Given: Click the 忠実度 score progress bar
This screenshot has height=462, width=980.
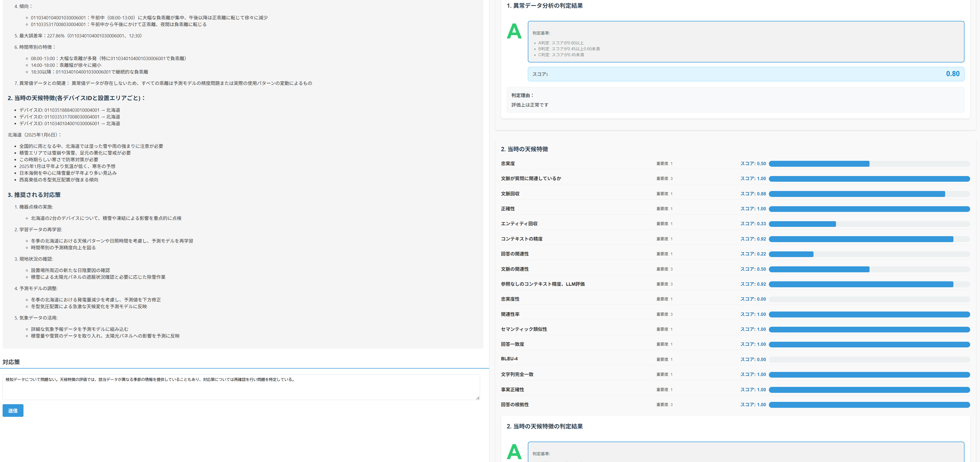Looking at the screenshot, I should click(x=869, y=164).
